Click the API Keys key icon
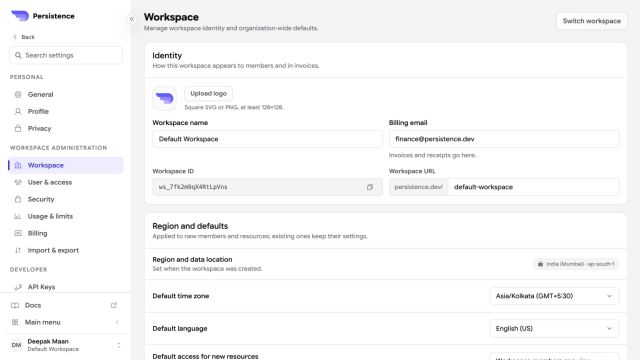 (18, 287)
